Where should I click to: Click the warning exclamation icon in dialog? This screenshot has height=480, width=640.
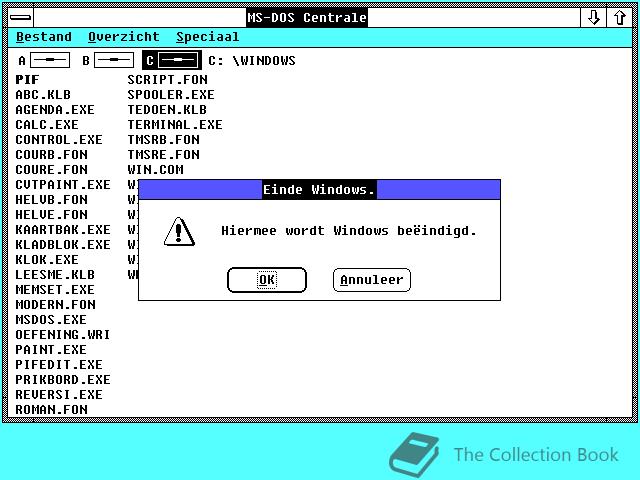pyautogui.click(x=179, y=232)
